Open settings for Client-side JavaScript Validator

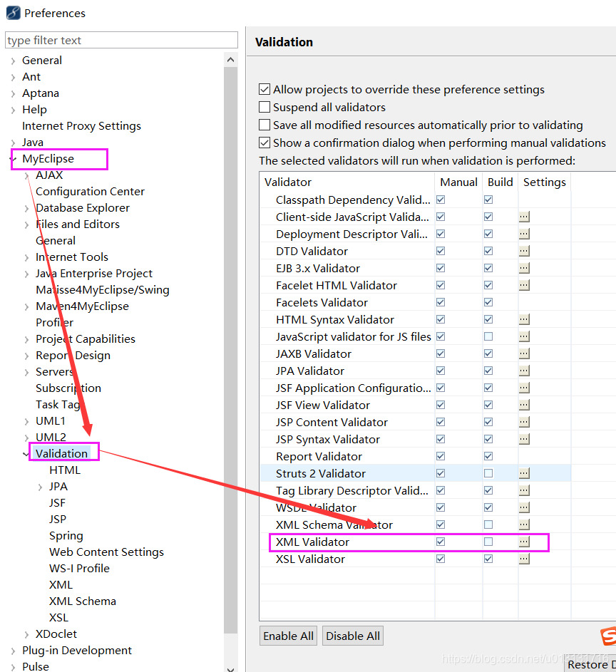524,217
